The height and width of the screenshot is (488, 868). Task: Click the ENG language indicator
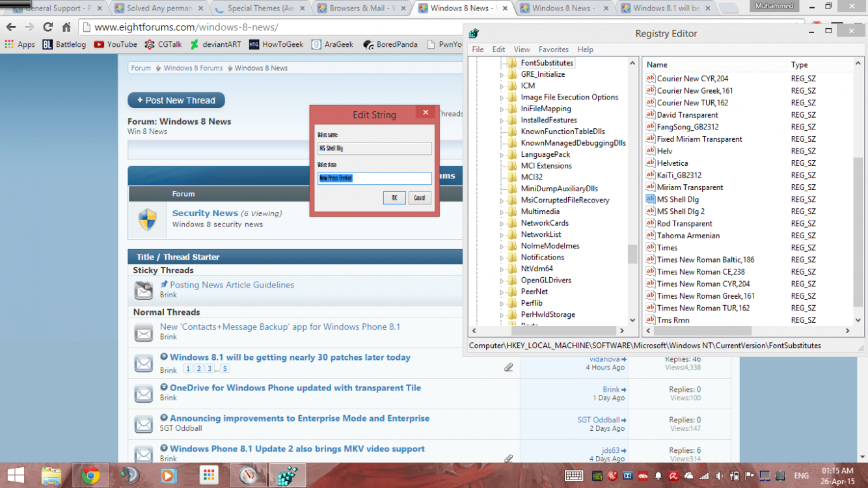coord(801,476)
